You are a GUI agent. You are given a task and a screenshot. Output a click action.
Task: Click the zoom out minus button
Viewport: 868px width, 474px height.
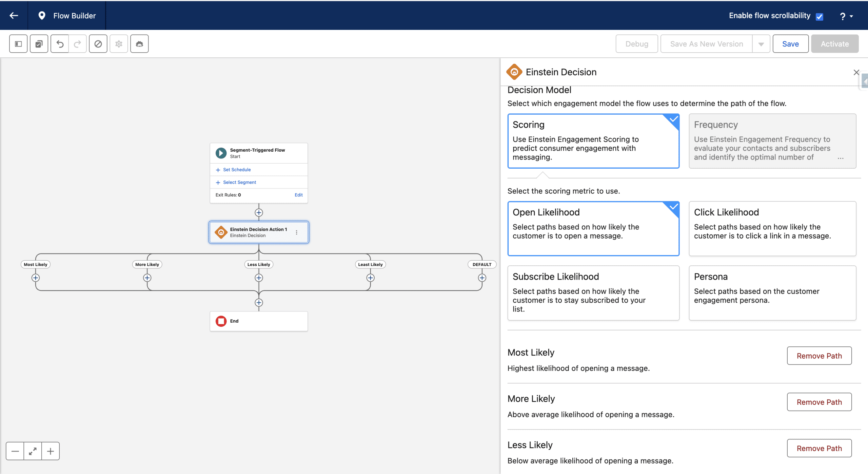tap(15, 451)
